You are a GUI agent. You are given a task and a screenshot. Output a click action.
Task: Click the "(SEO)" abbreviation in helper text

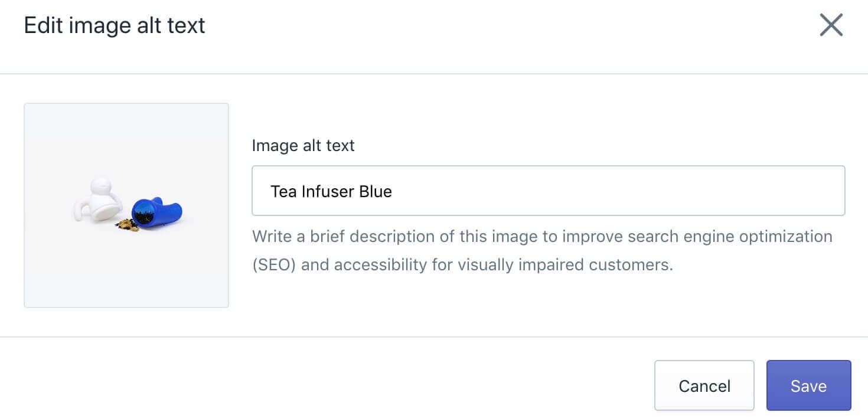click(x=274, y=264)
